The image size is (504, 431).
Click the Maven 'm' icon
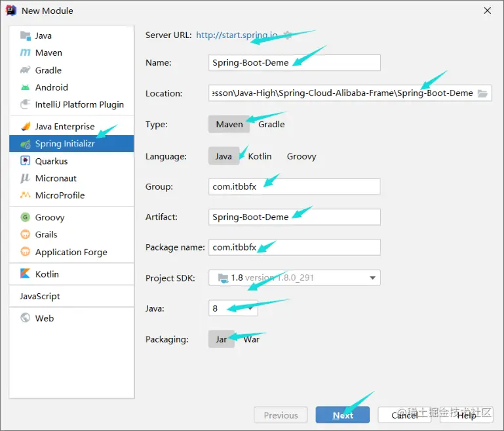pos(26,52)
